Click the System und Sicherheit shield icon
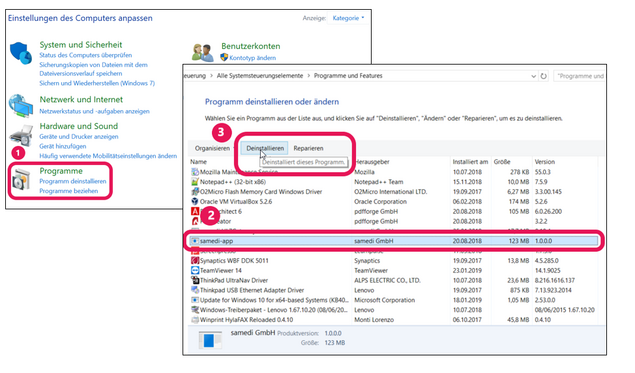This screenshot has width=635, height=373. coord(21,53)
